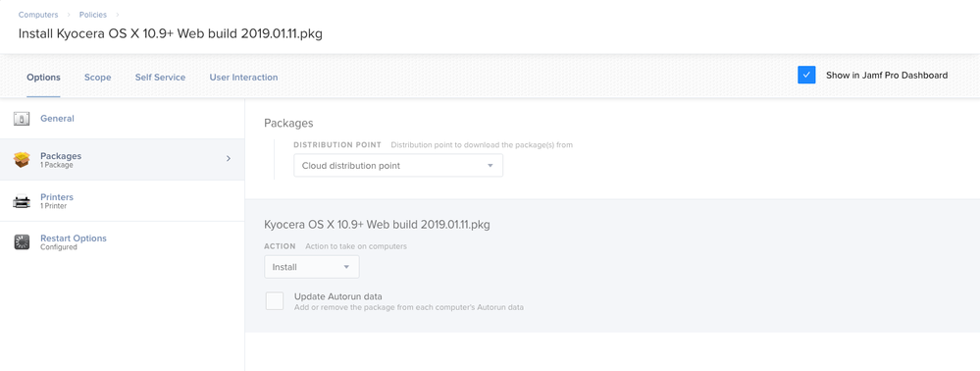The image size is (980, 371).
Task: Click the Packages box icon
Action: click(22, 160)
